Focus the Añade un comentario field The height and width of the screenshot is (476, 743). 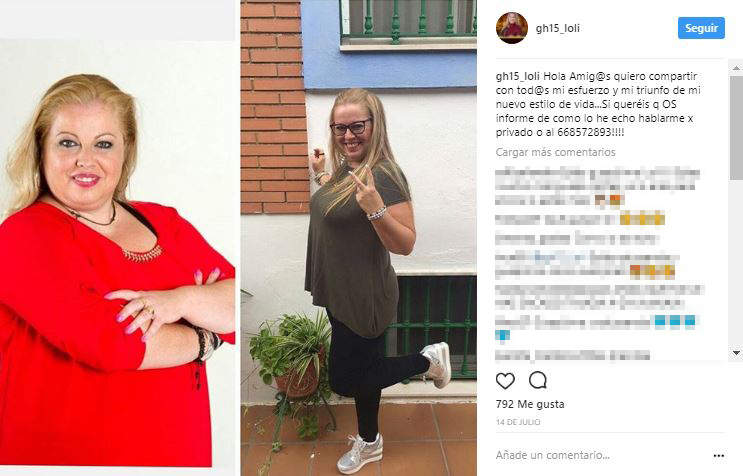pyautogui.click(x=602, y=455)
